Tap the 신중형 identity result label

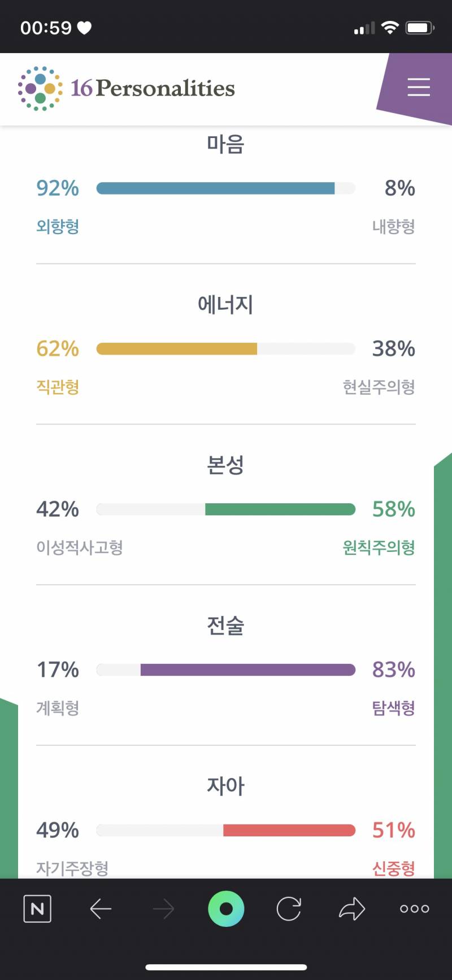(x=394, y=867)
